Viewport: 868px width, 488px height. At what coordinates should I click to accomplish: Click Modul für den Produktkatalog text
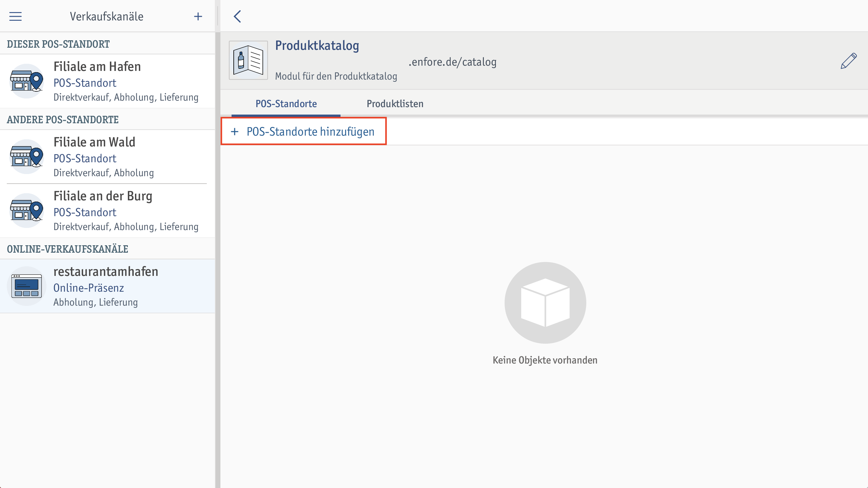coord(336,76)
